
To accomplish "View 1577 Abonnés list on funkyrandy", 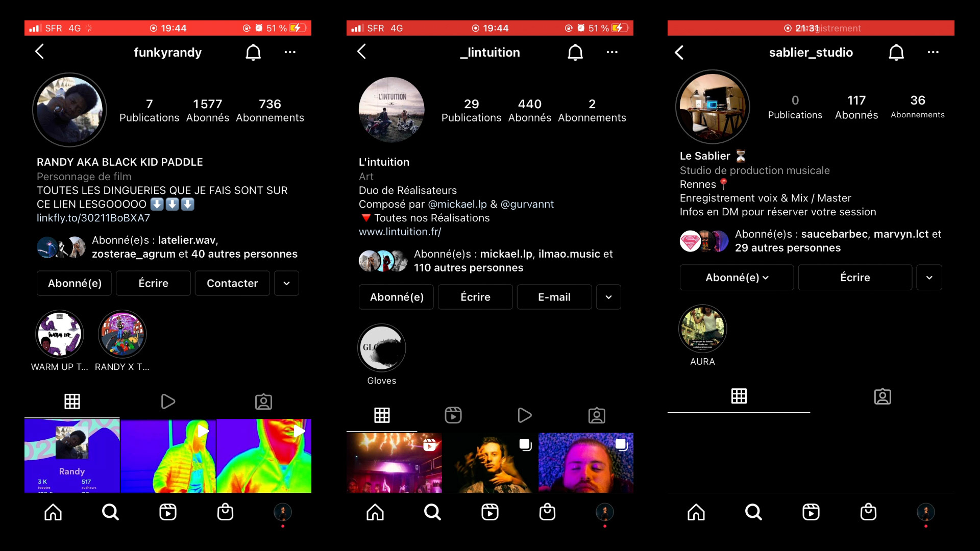I will pyautogui.click(x=208, y=110).
